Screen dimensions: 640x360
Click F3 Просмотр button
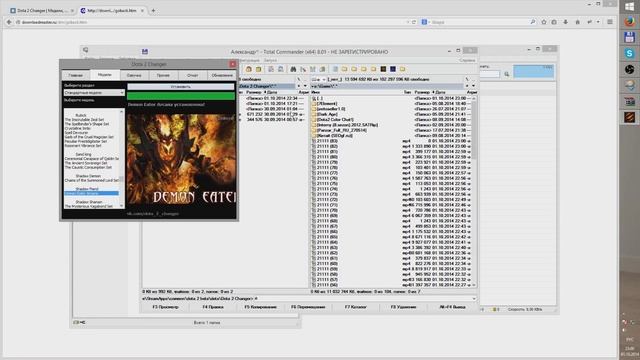[165, 307]
